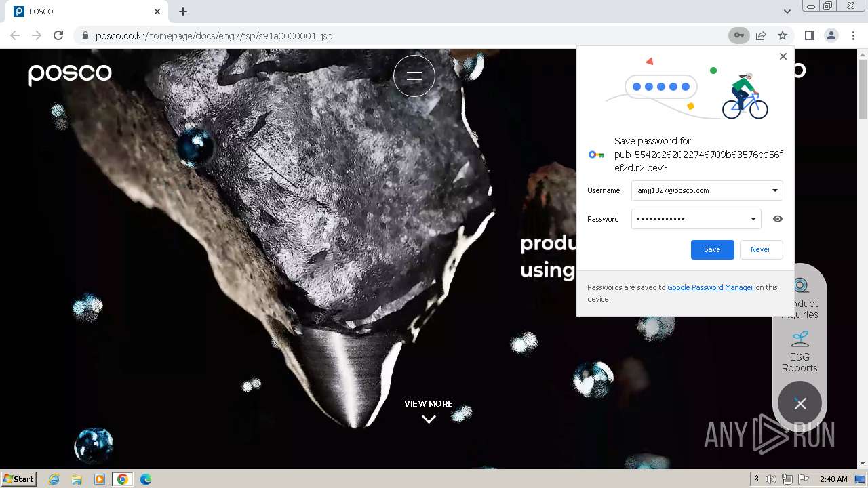Viewport: 868px width, 488px height.
Task: Launch Internet Explorer from taskbar
Action: (x=54, y=479)
